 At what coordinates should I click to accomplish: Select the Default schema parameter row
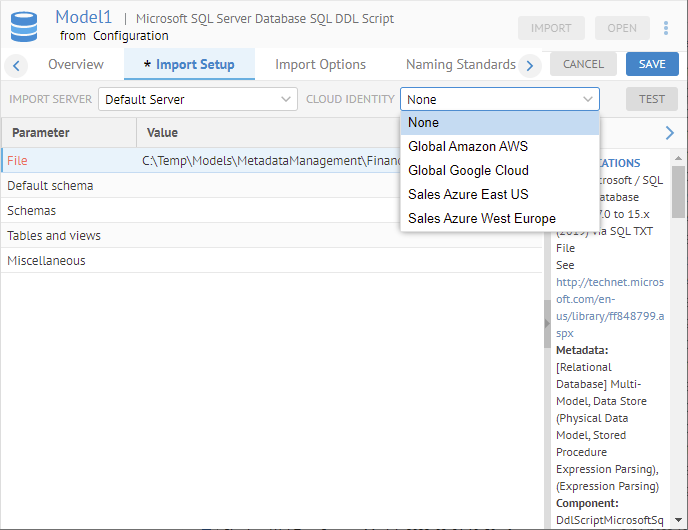click(50, 186)
